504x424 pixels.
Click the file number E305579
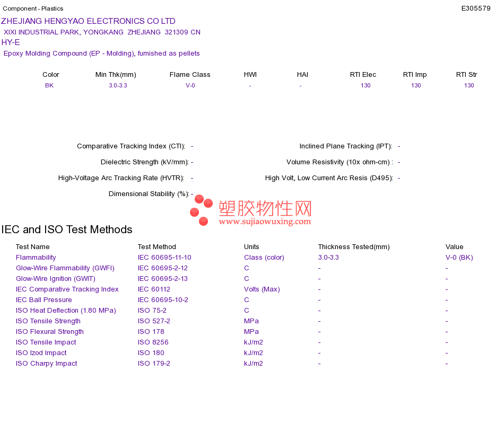point(476,8)
